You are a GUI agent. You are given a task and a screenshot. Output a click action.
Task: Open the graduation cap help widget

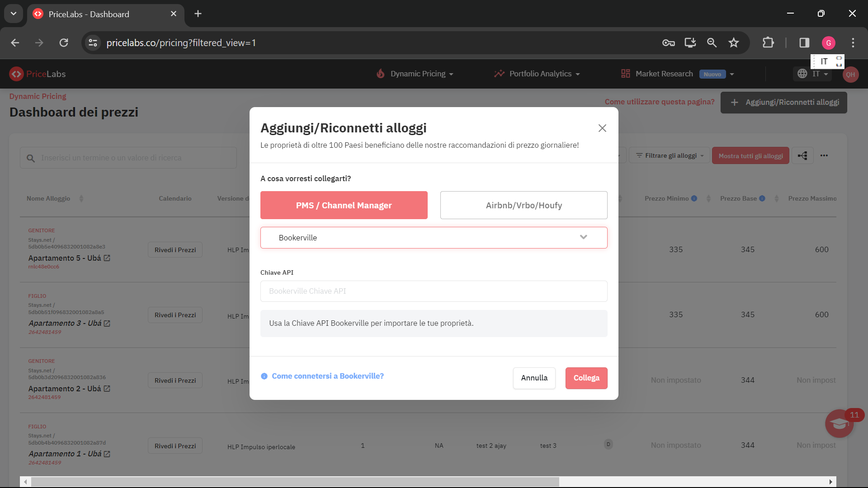(840, 423)
